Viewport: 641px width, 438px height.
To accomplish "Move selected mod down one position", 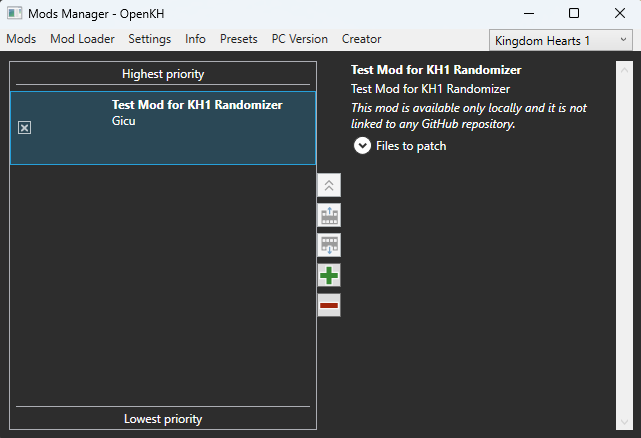I will pos(329,245).
